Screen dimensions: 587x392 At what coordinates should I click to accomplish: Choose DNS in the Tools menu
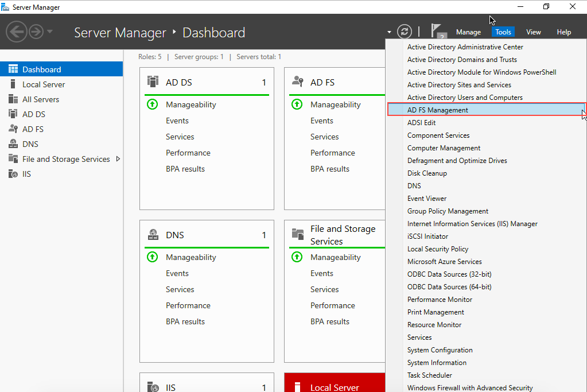(x=414, y=186)
